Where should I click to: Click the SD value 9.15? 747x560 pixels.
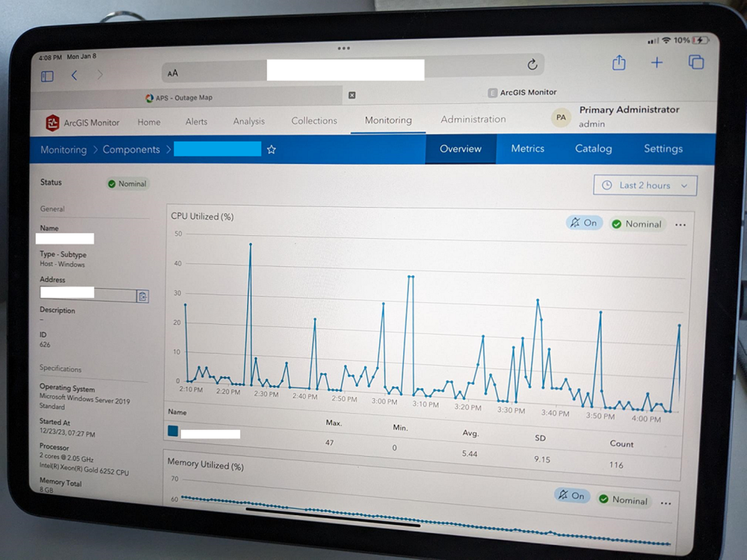[x=542, y=459]
